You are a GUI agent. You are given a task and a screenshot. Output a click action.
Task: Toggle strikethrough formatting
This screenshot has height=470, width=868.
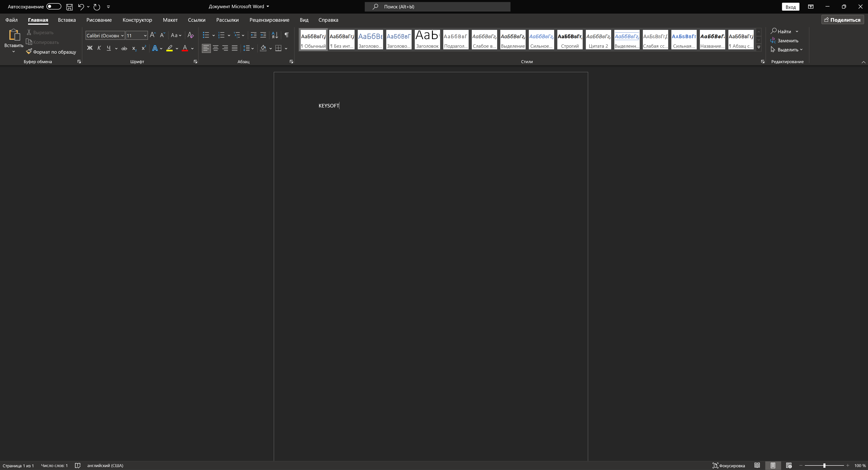pyautogui.click(x=124, y=48)
